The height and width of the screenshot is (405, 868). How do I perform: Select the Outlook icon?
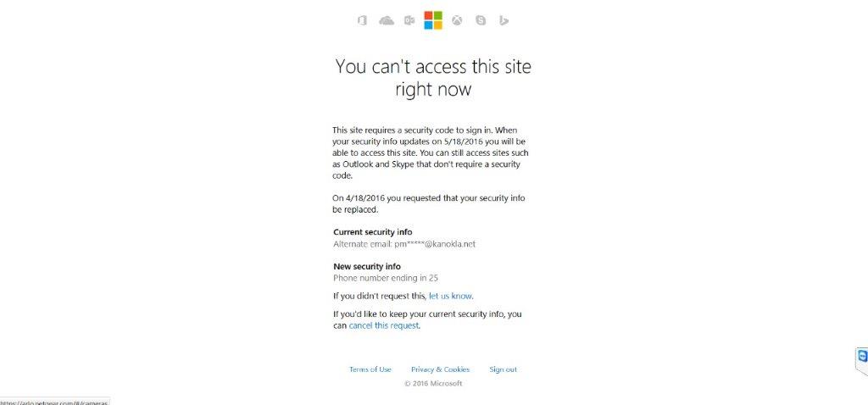[x=409, y=20]
